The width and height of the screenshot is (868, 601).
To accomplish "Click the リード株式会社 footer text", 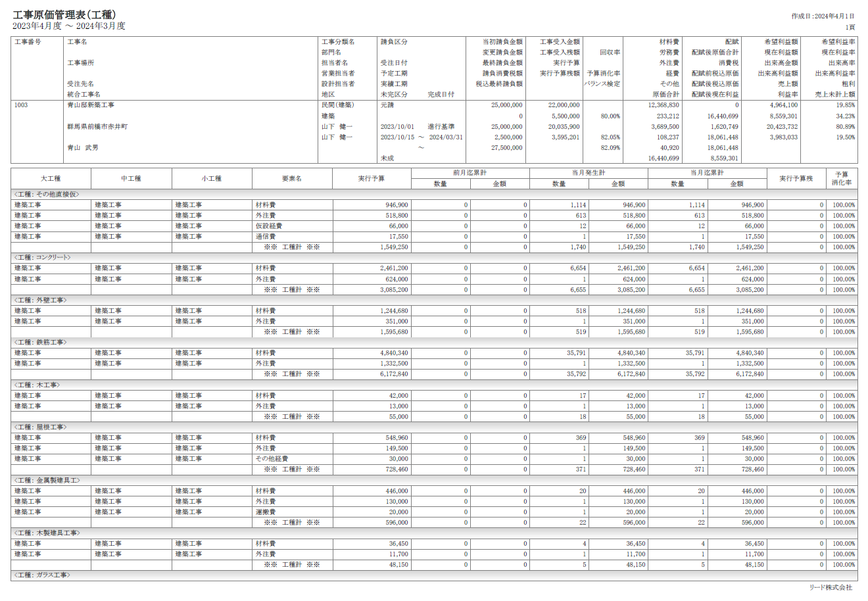I will (831, 587).
